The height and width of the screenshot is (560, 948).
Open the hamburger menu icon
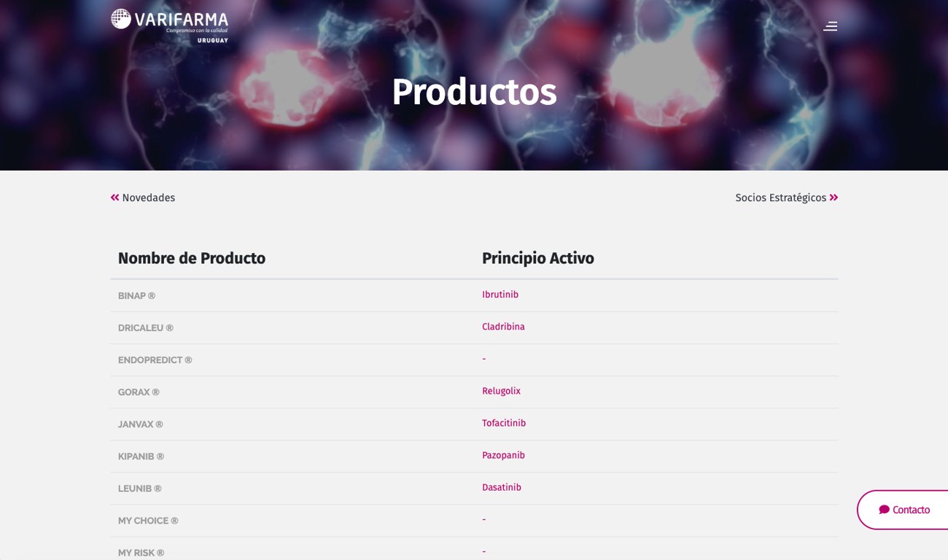[x=830, y=26]
